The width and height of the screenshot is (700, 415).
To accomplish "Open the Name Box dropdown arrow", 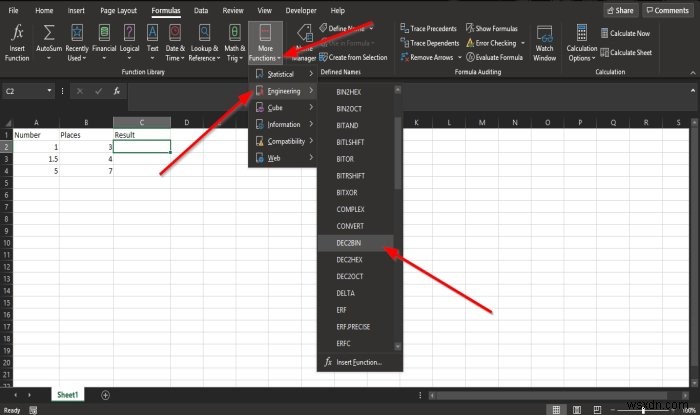I will [x=49, y=91].
